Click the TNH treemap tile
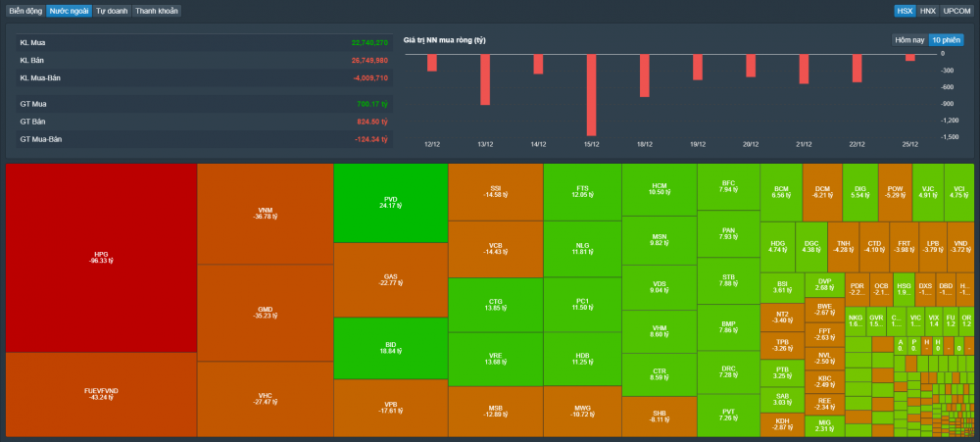Screen dimensions: 980x442 (x=843, y=247)
